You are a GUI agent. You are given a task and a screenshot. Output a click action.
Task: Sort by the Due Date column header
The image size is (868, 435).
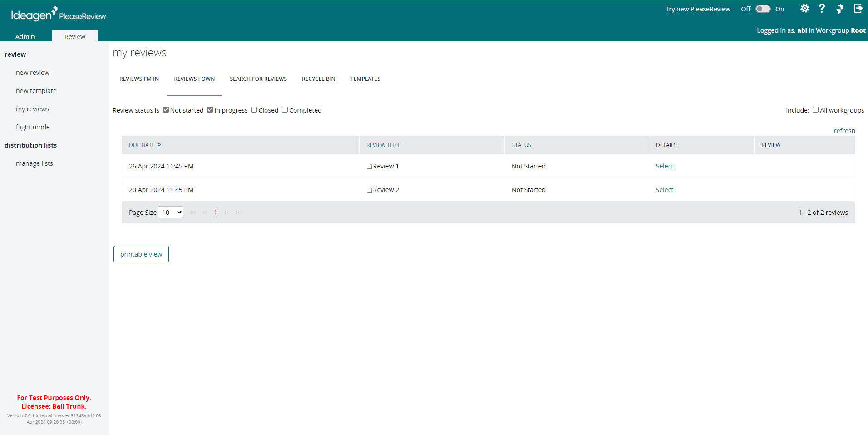pos(142,145)
